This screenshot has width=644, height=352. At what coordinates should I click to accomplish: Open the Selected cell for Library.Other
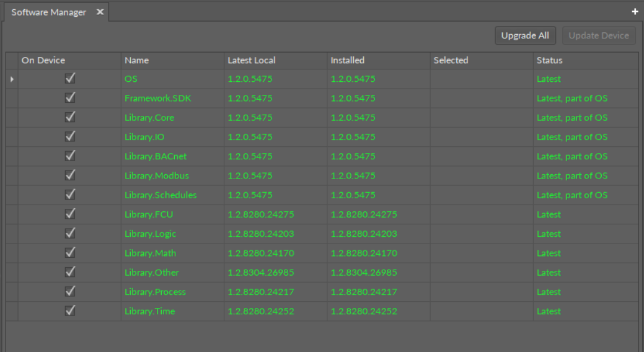pos(482,273)
